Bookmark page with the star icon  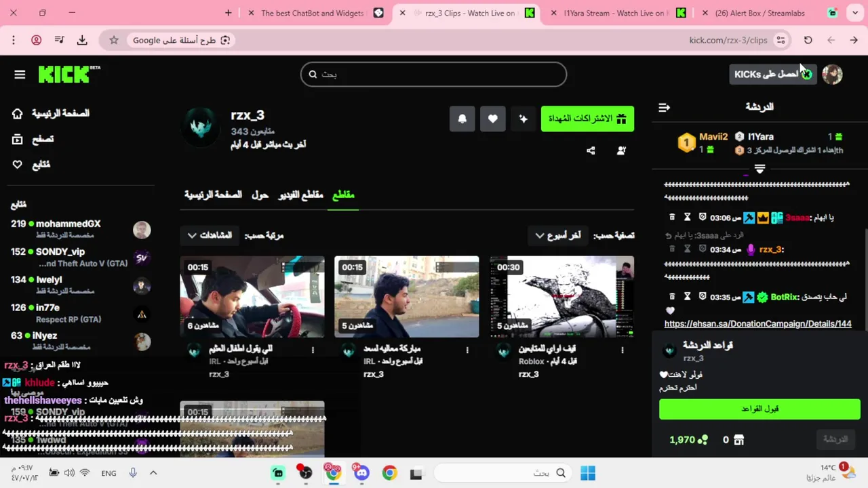pos(114,40)
